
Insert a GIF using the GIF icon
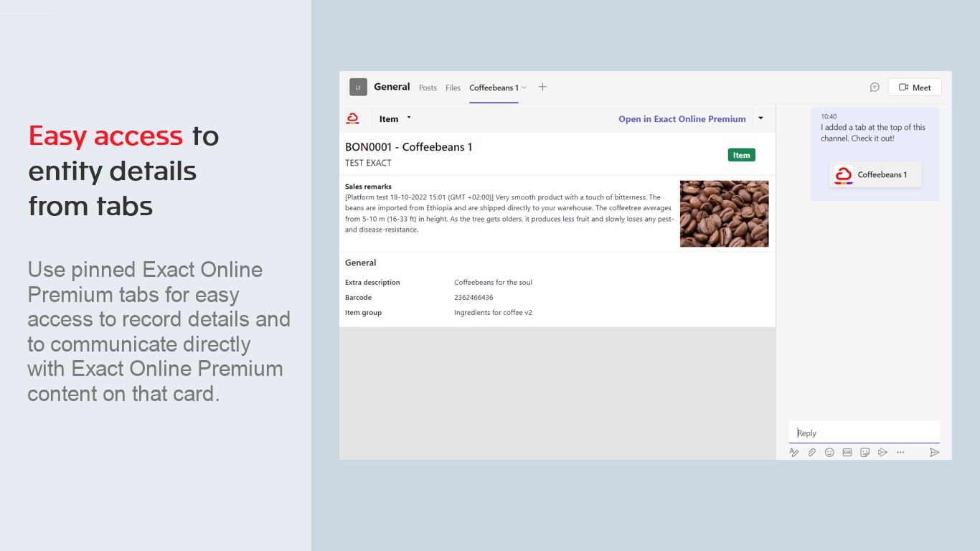(x=847, y=453)
